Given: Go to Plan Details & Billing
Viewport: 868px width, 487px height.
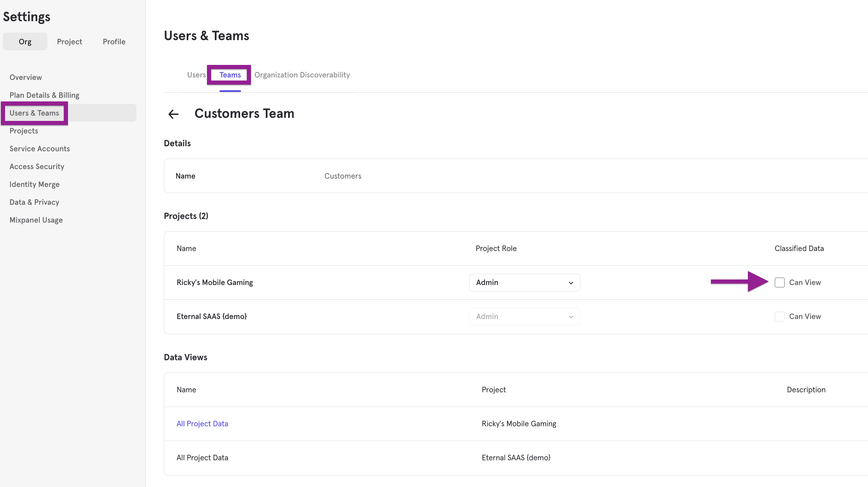Looking at the screenshot, I should 44,95.
